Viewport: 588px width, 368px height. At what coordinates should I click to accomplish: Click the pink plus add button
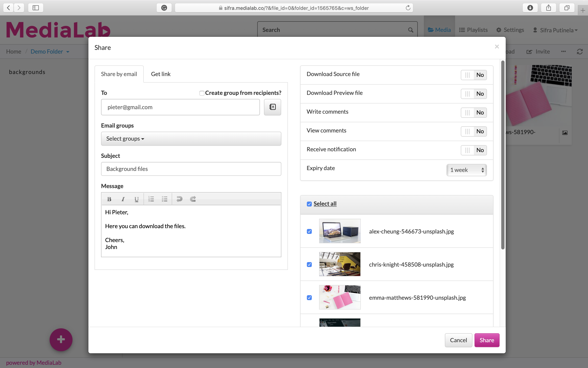pyautogui.click(x=61, y=340)
